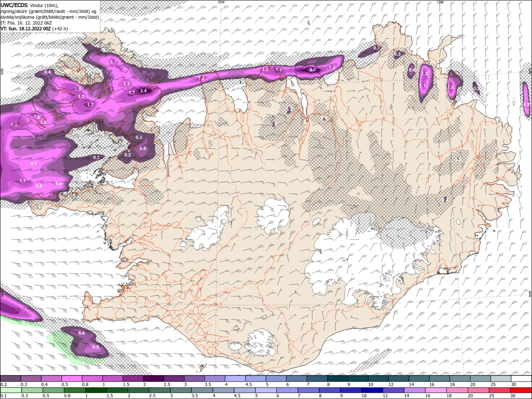The width and height of the screenshot is (532, 399).
Task: Click the dark green rain swatch for 1–1.5 mm
Action: coord(96,390)
